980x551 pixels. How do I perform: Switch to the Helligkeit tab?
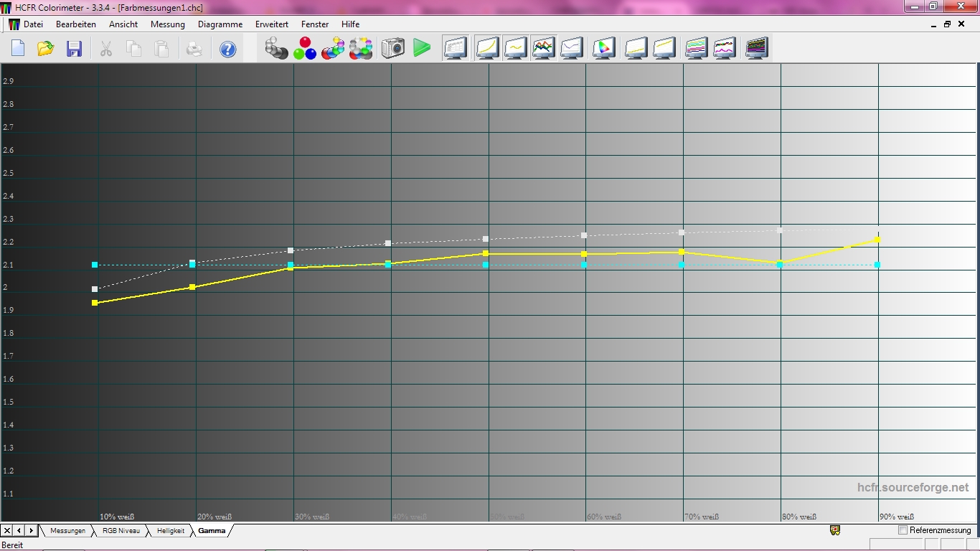(x=171, y=531)
